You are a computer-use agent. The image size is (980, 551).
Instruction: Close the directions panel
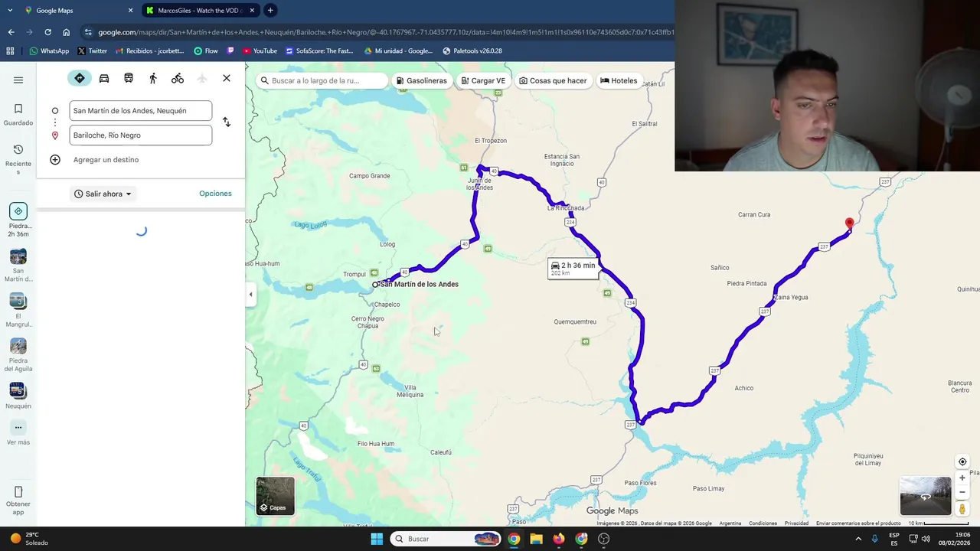tap(227, 78)
